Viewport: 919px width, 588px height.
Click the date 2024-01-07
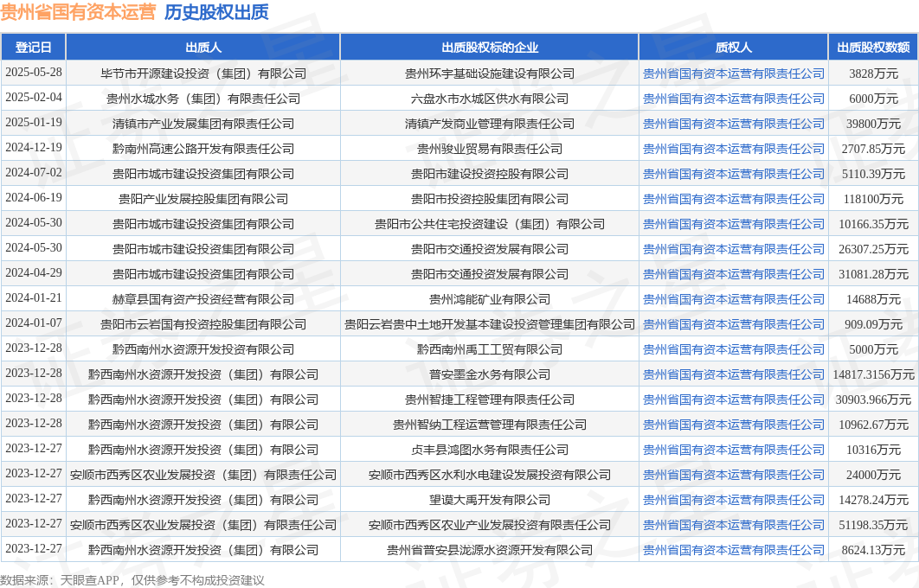(x=34, y=323)
